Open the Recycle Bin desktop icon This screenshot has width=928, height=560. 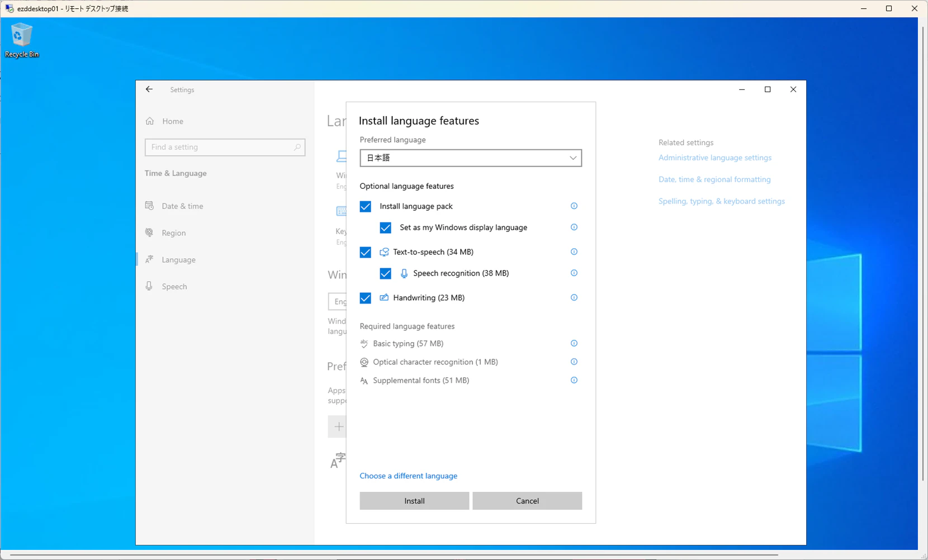click(x=22, y=40)
